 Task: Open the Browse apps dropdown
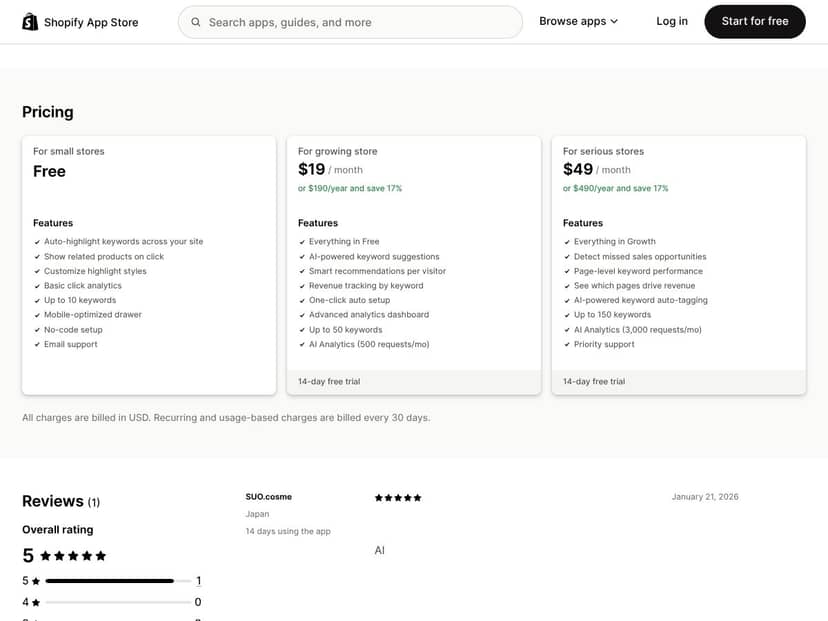[x=577, y=21]
